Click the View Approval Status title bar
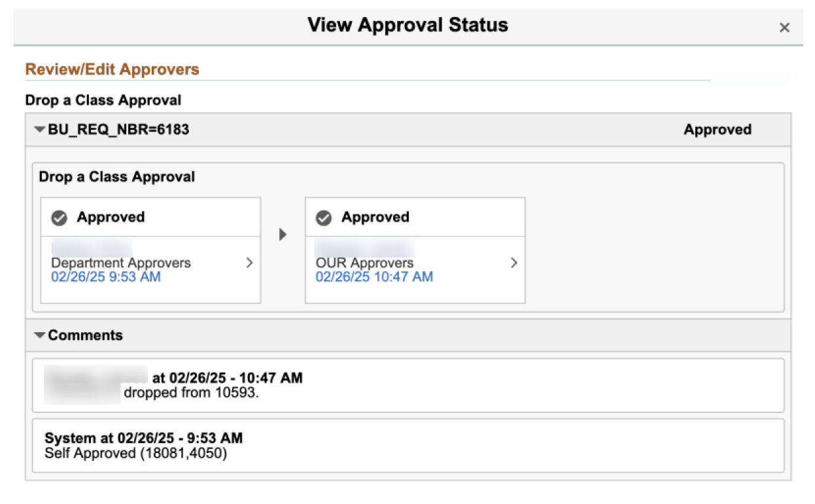The image size is (815, 504). coord(407,25)
